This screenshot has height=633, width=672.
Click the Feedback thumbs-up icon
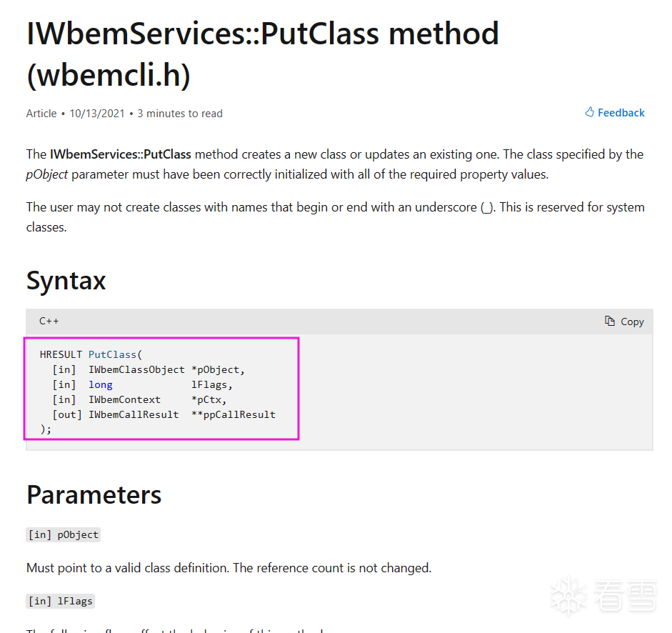(590, 113)
